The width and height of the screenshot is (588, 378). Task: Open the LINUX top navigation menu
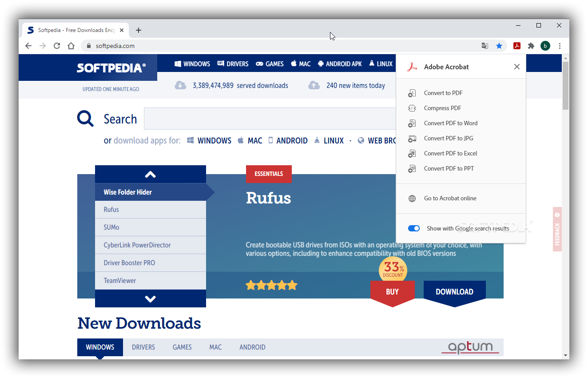pyautogui.click(x=381, y=64)
